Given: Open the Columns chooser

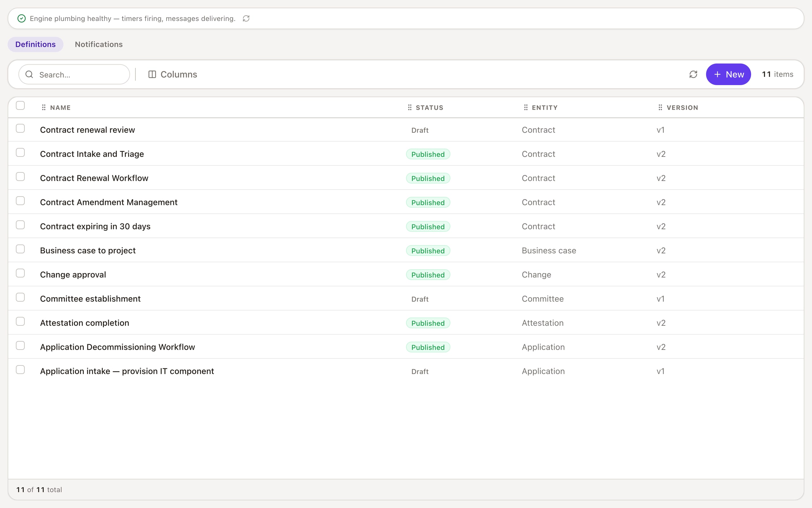Looking at the screenshot, I should (x=173, y=74).
